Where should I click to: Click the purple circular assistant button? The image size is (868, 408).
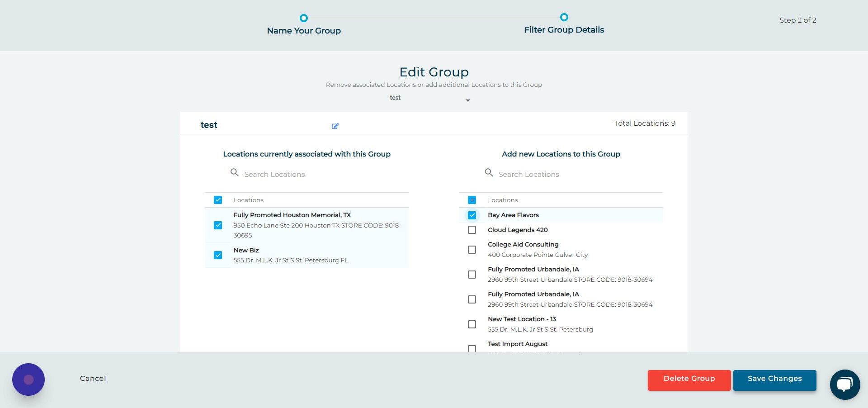[28, 380]
